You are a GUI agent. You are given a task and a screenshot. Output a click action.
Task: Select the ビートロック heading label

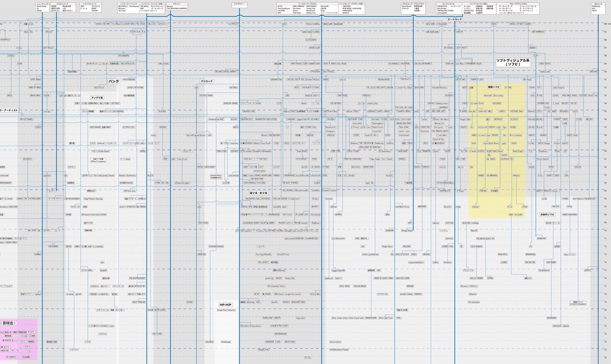click(x=455, y=18)
